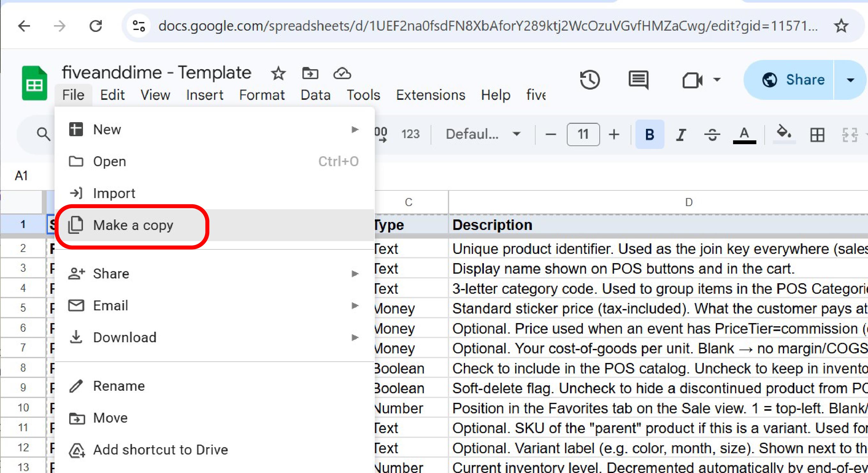The image size is (868, 473).
Task: Start a Meet call via camera icon
Action: pos(692,80)
